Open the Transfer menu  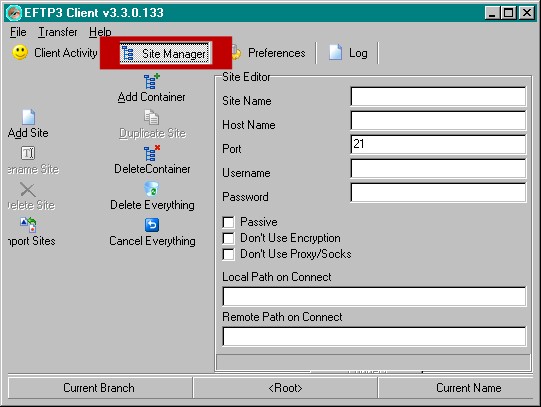click(x=58, y=32)
